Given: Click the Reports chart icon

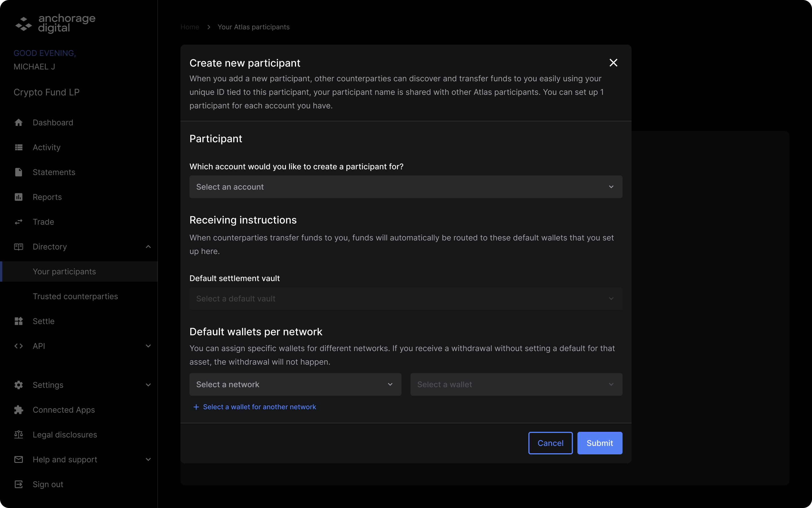Looking at the screenshot, I should tap(19, 197).
